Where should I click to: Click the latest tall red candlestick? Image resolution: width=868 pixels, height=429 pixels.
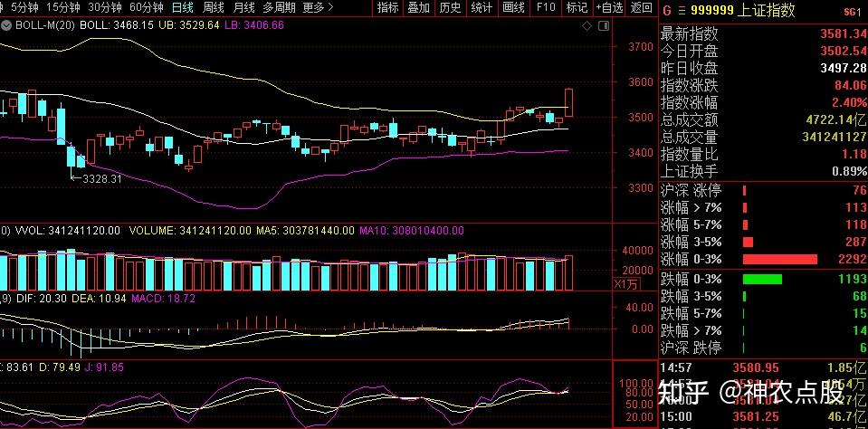click(x=569, y=102)
